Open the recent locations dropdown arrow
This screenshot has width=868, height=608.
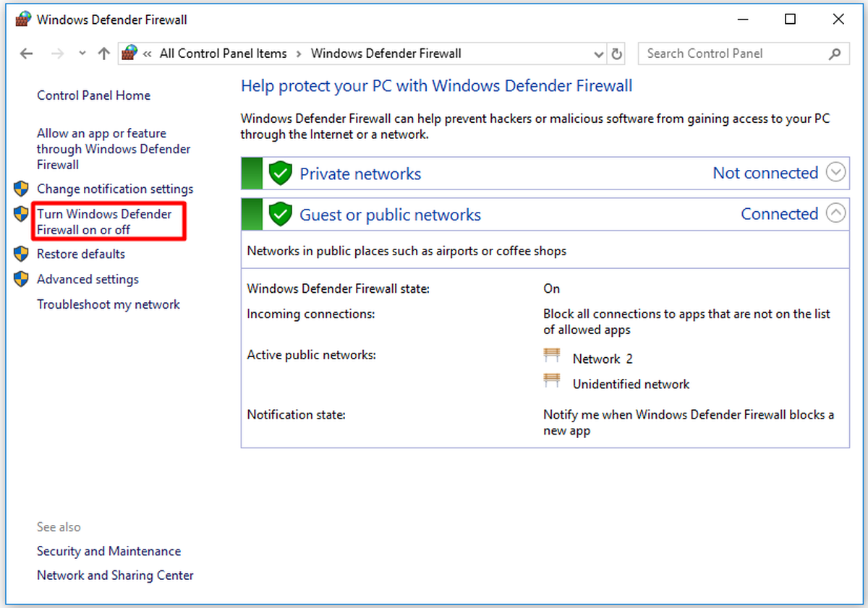pyautogui.click(x=82, y=53)
